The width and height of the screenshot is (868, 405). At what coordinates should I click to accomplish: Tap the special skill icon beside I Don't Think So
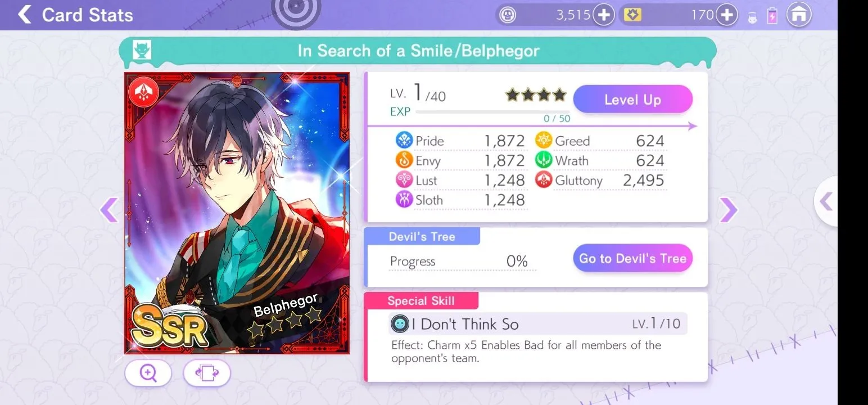click(400, 324)
